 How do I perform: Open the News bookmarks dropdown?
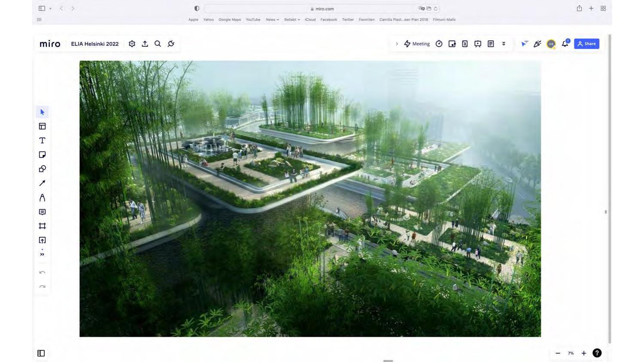(x=272, y=20)
